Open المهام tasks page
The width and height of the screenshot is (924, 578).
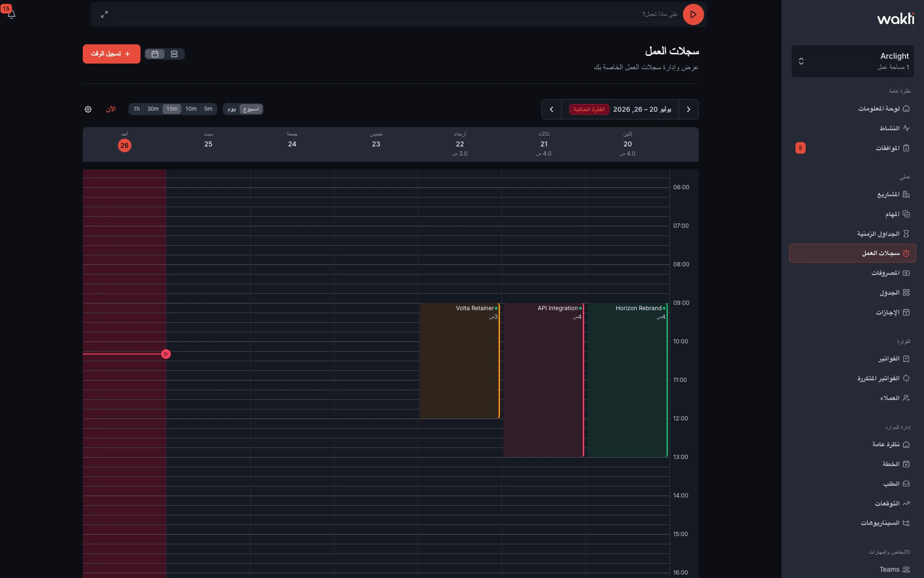(852, 214)
